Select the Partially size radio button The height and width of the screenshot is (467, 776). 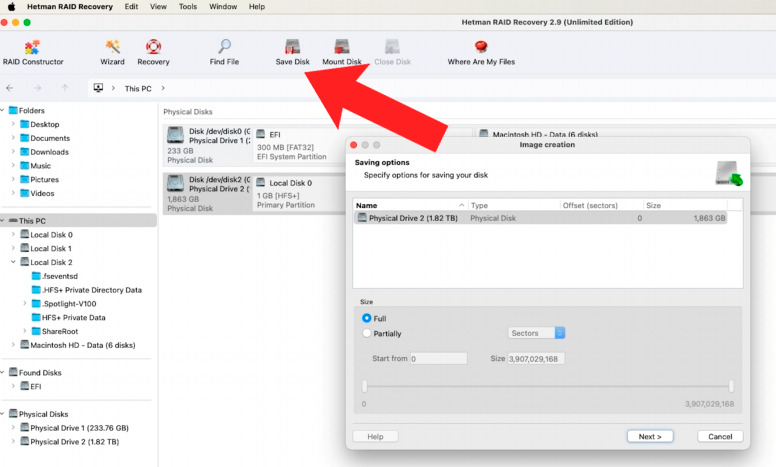pos(367,333)
